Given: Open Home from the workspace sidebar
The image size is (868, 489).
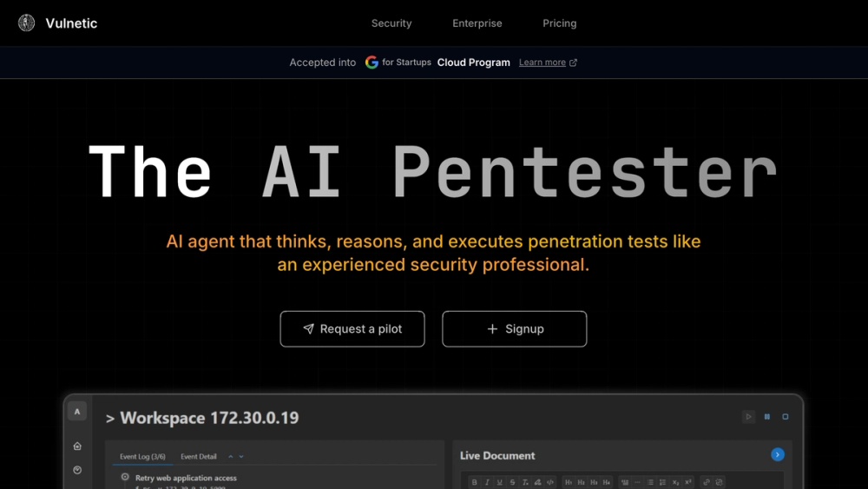Looking at the screenshot, I should click(x=77, y=446).
